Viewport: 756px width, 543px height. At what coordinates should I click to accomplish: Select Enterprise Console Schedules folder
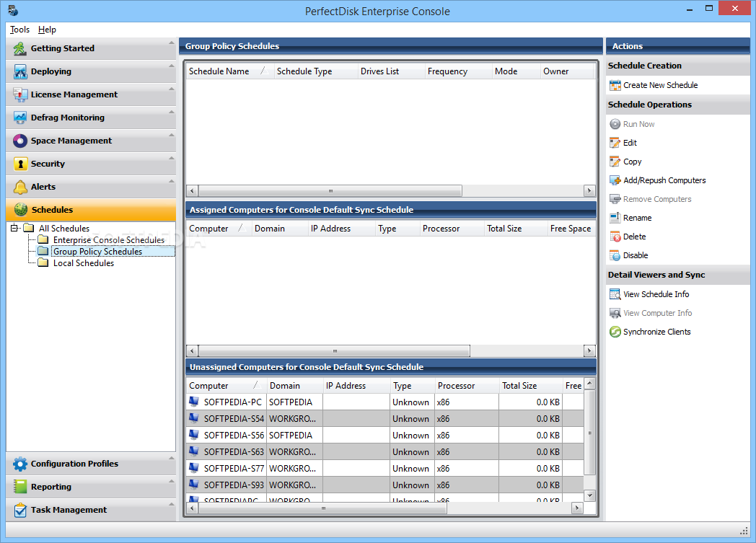[109, 240]
